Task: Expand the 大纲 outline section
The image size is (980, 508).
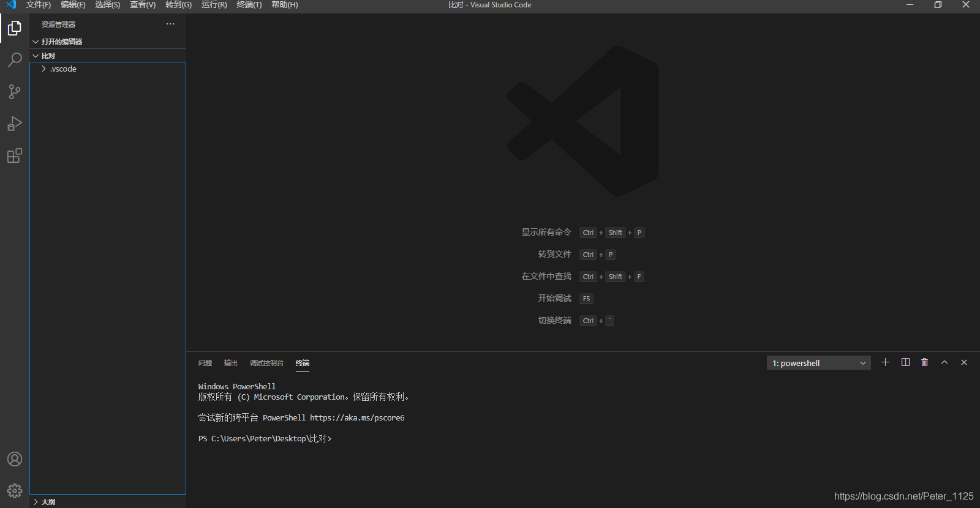Action: 108,501
